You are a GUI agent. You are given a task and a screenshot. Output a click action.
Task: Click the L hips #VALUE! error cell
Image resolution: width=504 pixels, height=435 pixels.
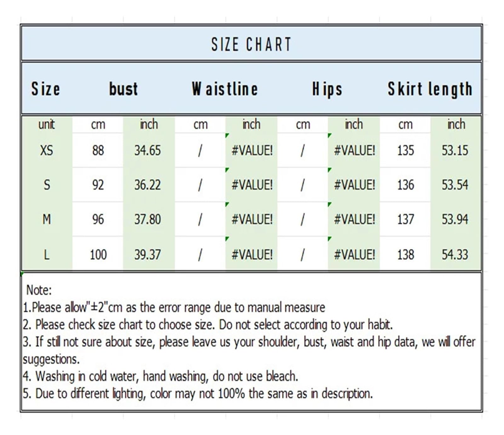point(354,254)
